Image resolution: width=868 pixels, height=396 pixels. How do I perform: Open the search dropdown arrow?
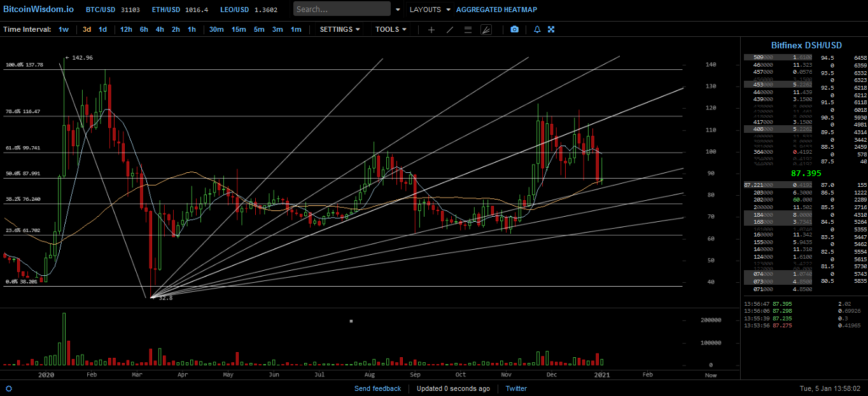click(x=398, y=10)
